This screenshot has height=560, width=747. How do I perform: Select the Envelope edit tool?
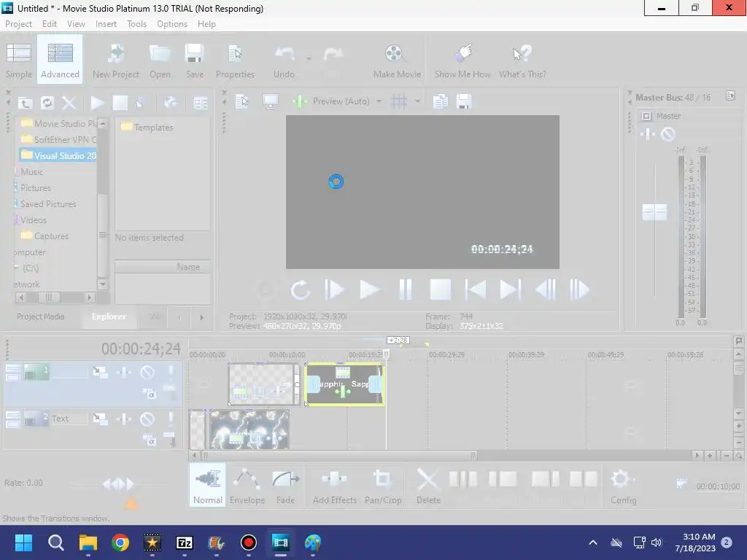(247, 486)
